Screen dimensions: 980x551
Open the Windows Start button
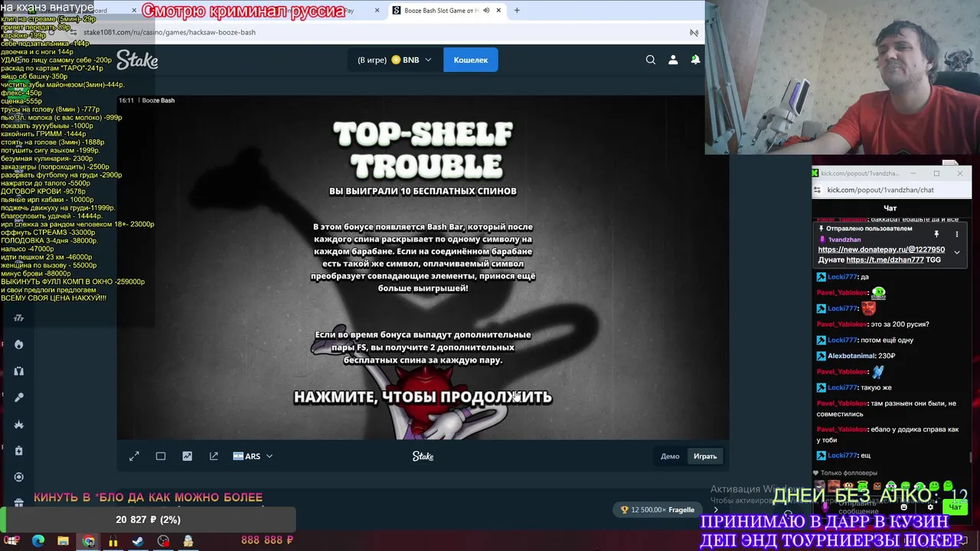[11, 541]
